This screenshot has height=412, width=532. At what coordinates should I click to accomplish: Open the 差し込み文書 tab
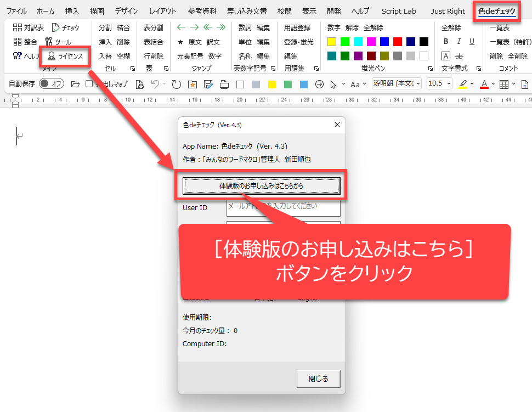pos(247,11)
